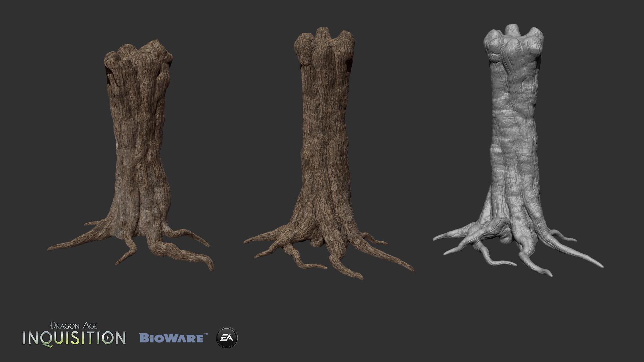Select the left textured tree stump trunk
The width and height of the screenshot is (644, 362).
coord(138,134)
